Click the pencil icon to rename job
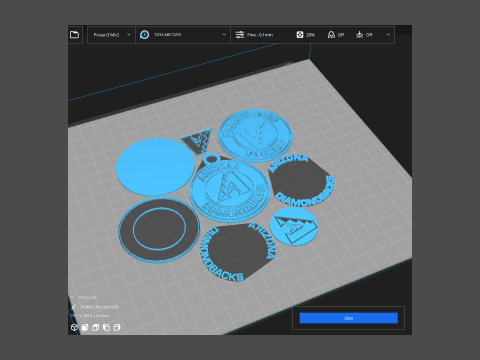Screen dimensions: 480x360 (x=74, y=307)
